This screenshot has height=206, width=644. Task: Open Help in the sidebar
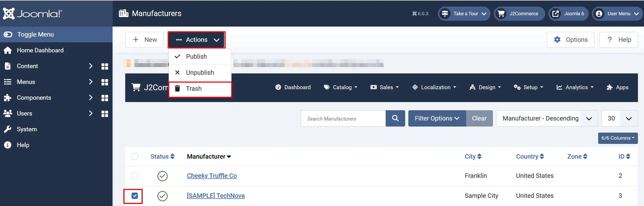56,145
